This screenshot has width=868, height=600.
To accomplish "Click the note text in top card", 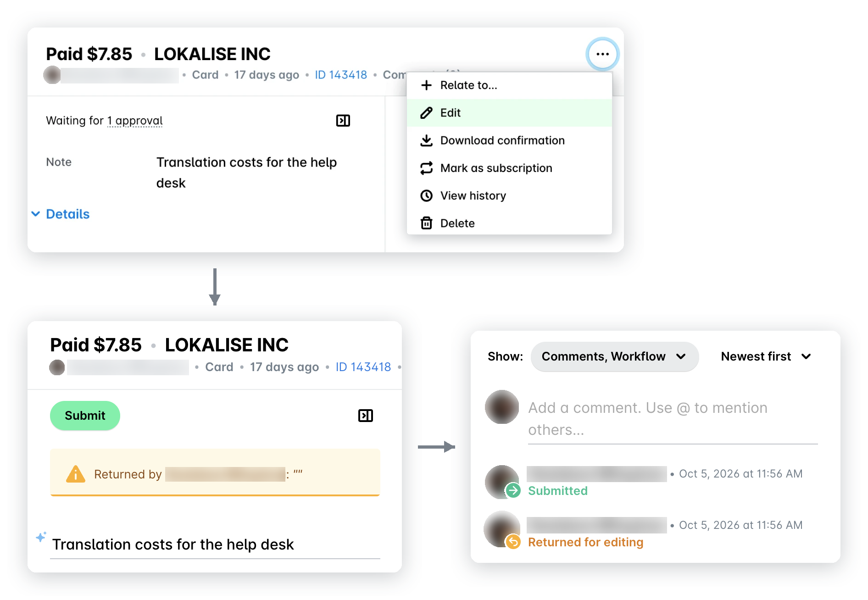I will click(247, 172).
